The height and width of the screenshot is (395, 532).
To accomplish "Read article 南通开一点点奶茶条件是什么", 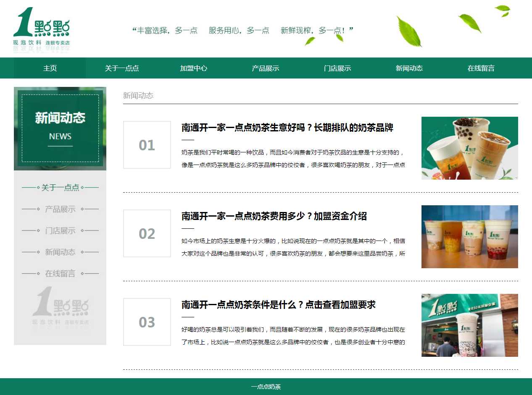I will point(278,305).
